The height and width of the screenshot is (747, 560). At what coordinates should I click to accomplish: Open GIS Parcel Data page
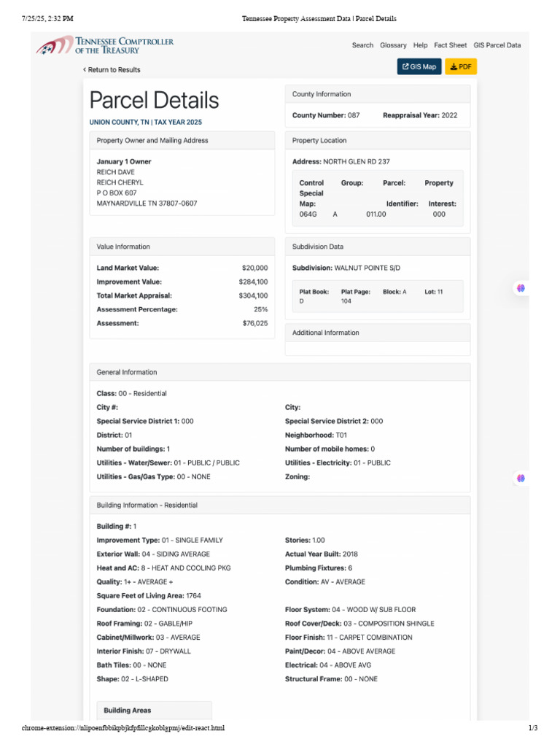click(x=497, y=45)
